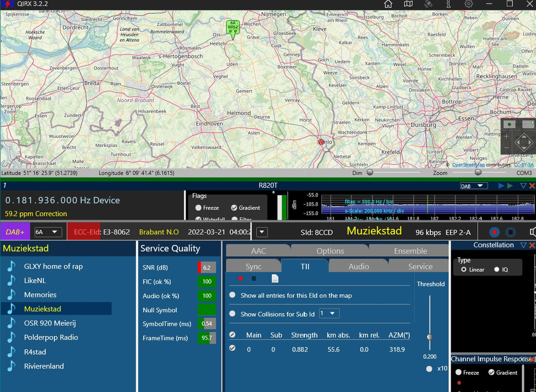Toggle Gradient flag in spectrum Flags
Image resolution: width=536 pixels, height=392 pixels.
click(x=234, y=208)
